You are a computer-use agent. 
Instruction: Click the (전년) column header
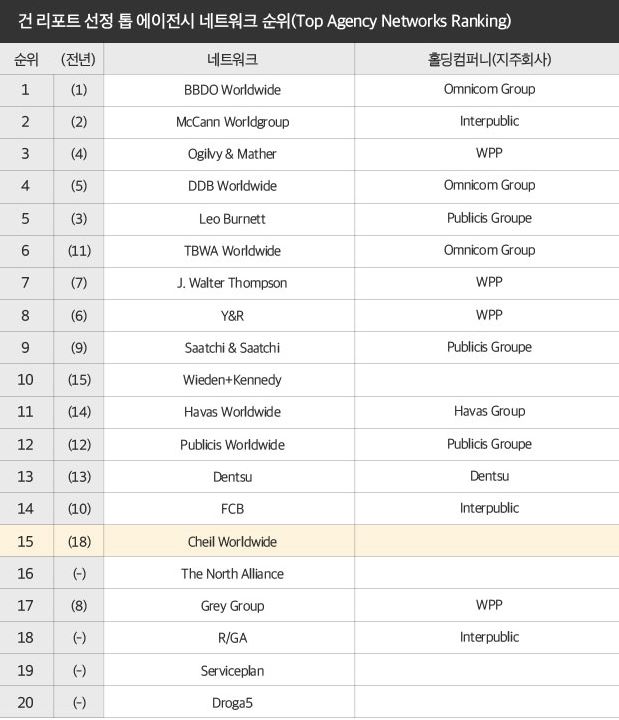(x=78, y=58)
